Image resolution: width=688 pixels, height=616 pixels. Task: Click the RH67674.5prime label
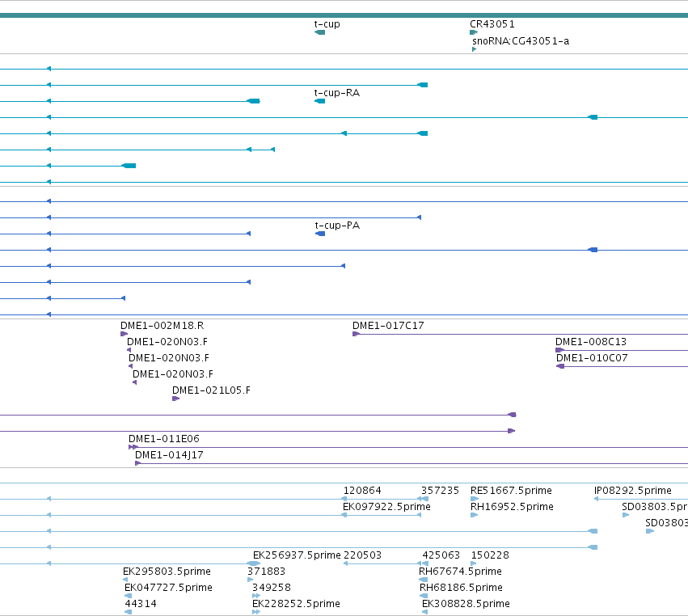tap(460, 572)
